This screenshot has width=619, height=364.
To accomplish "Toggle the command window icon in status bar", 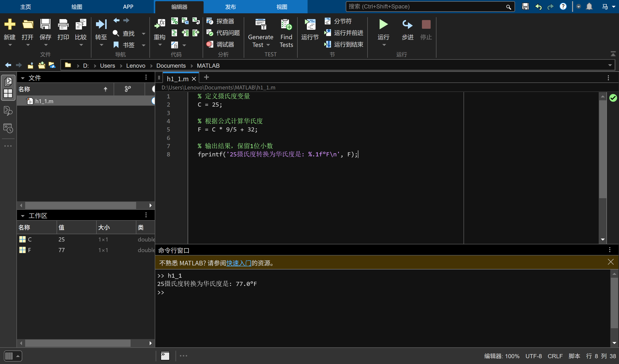I will pos(165,356).
